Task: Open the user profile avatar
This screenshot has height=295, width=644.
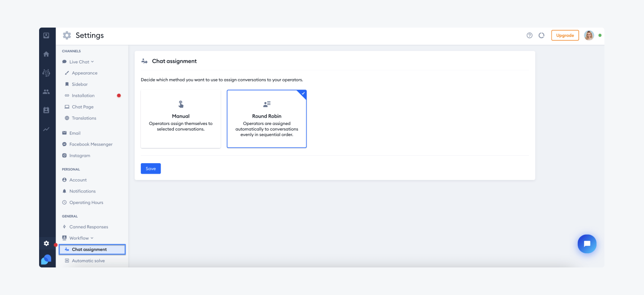Action: tap(589, 35)
